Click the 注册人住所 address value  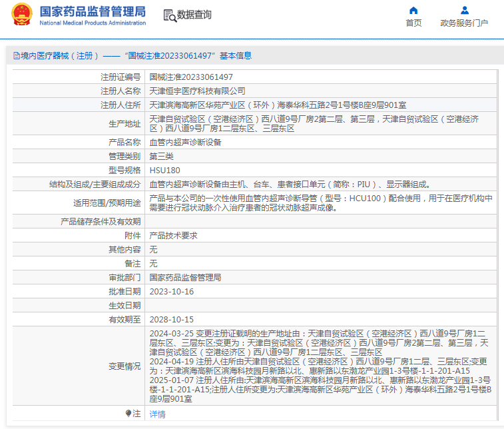click(278, 105)
